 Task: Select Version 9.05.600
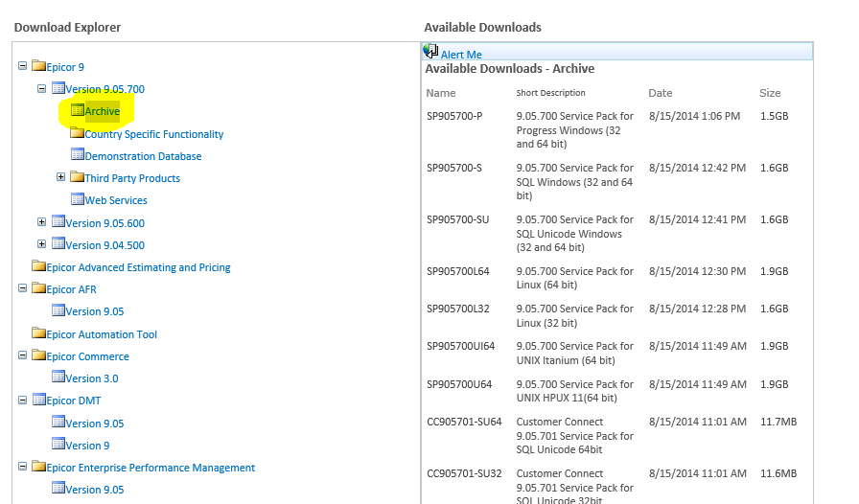pyautogui.click(x=105, y=223)
